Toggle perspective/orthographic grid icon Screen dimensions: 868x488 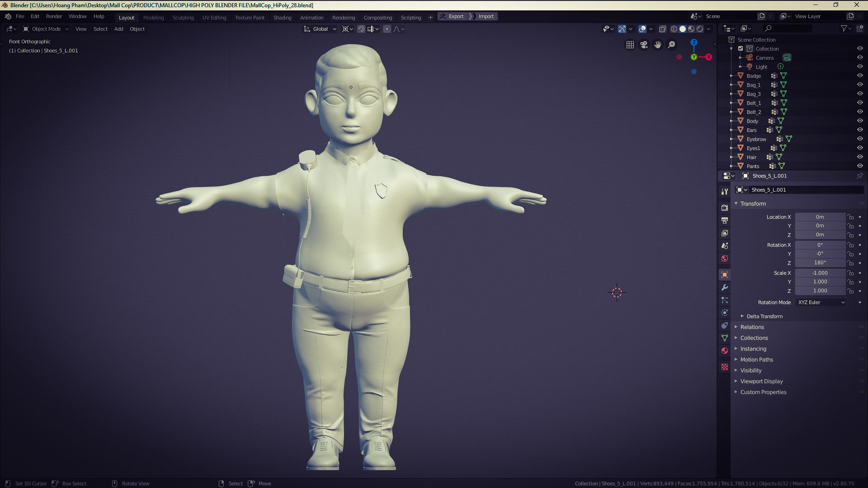(630, 45)
